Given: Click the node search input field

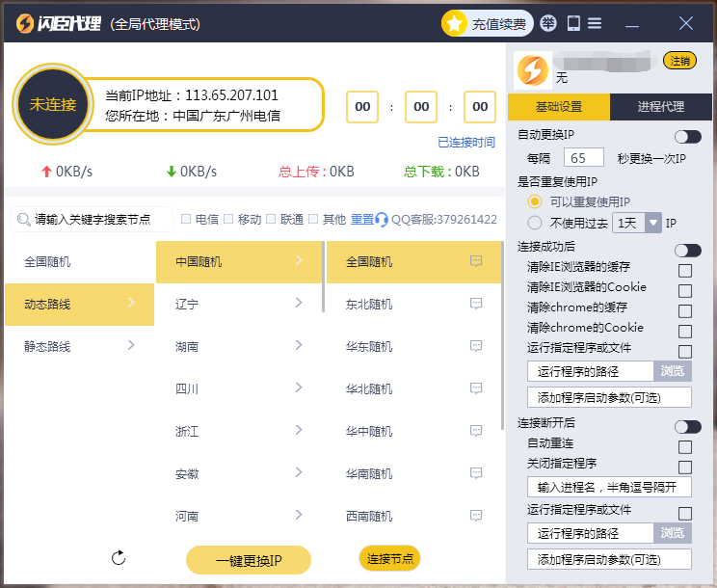Looking at the screenshot, I should (92, 220).
